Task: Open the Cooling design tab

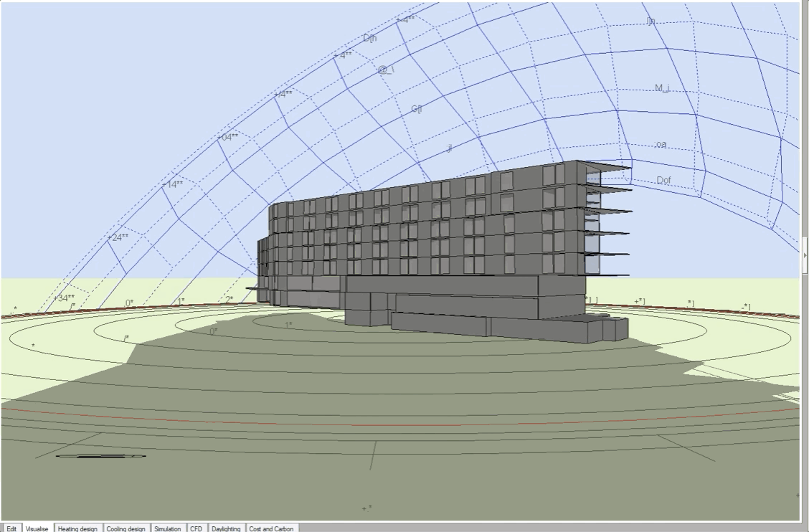Action: coord(126,528)
